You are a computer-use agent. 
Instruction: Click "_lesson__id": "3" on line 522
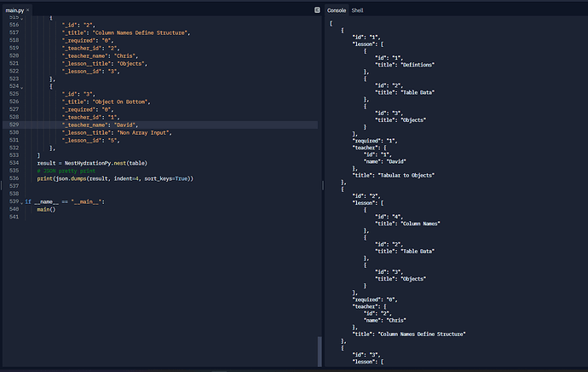(x=90, y=72)
